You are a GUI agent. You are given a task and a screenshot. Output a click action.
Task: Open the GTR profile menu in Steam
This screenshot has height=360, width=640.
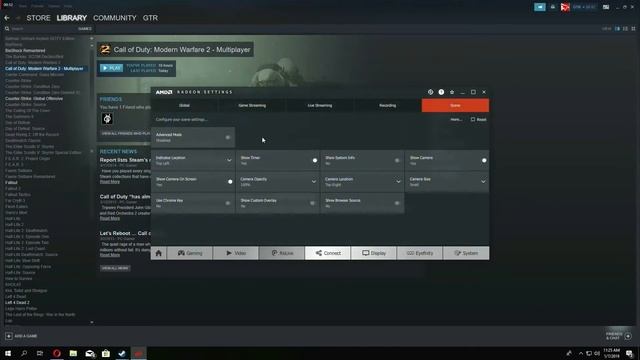150,18
